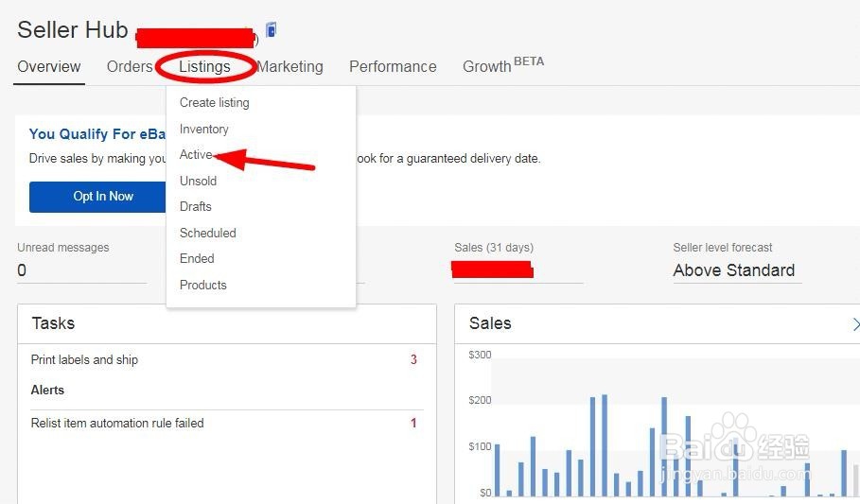Viewport: 860px width, 504px height.
Task: Open Unsold listings from the menu
Action: pos(199,182)
